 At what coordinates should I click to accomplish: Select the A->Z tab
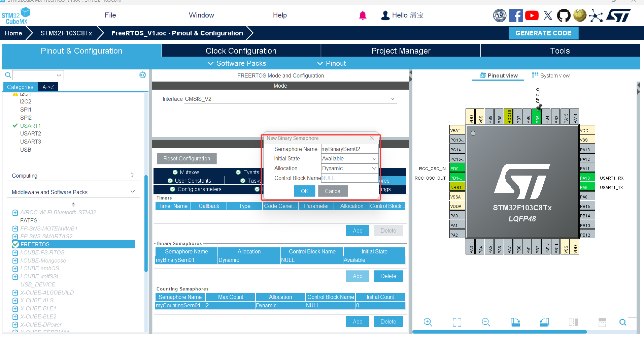(x=48, y=87)
